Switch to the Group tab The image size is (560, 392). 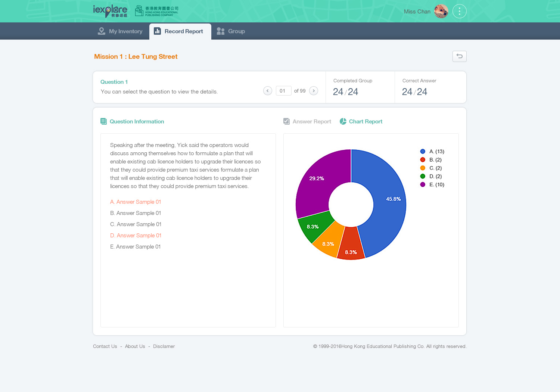(x=231, y=31)
